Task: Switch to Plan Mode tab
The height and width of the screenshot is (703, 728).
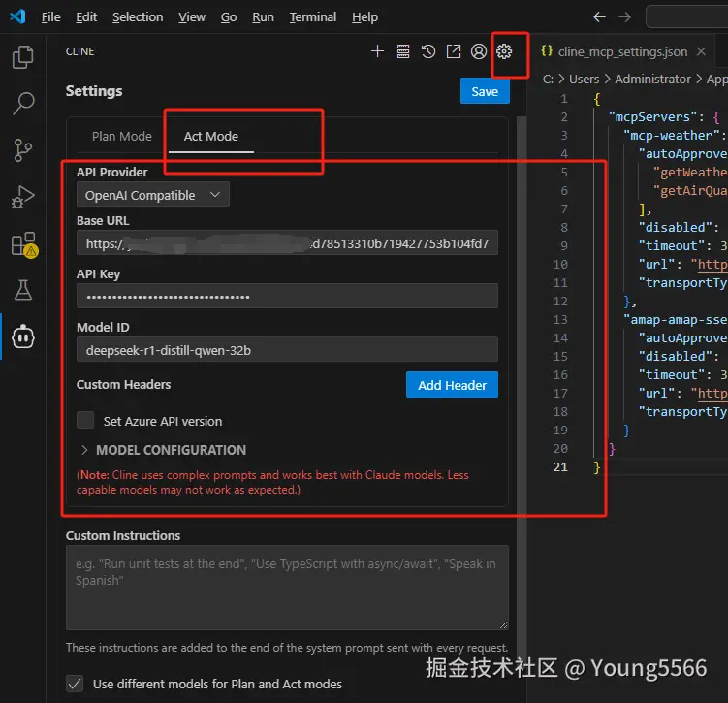Action: pyautogui.click(x=121, y=136)
